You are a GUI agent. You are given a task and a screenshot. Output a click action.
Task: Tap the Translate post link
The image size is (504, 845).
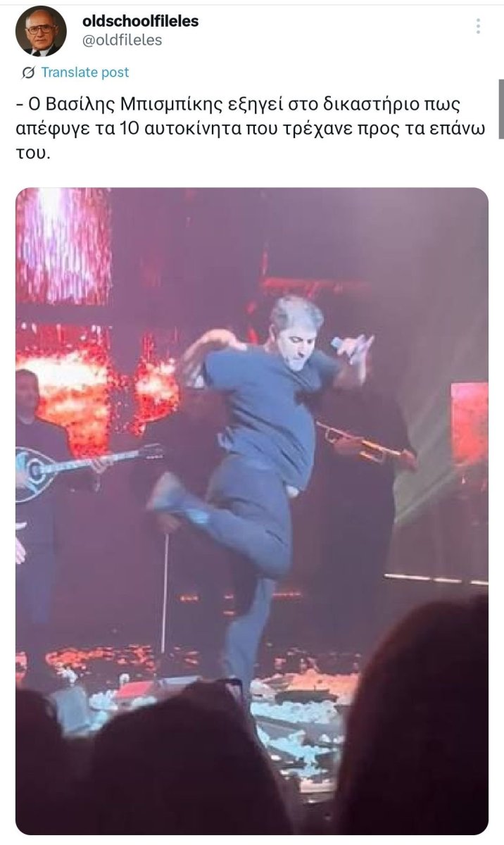click(85, 73)
